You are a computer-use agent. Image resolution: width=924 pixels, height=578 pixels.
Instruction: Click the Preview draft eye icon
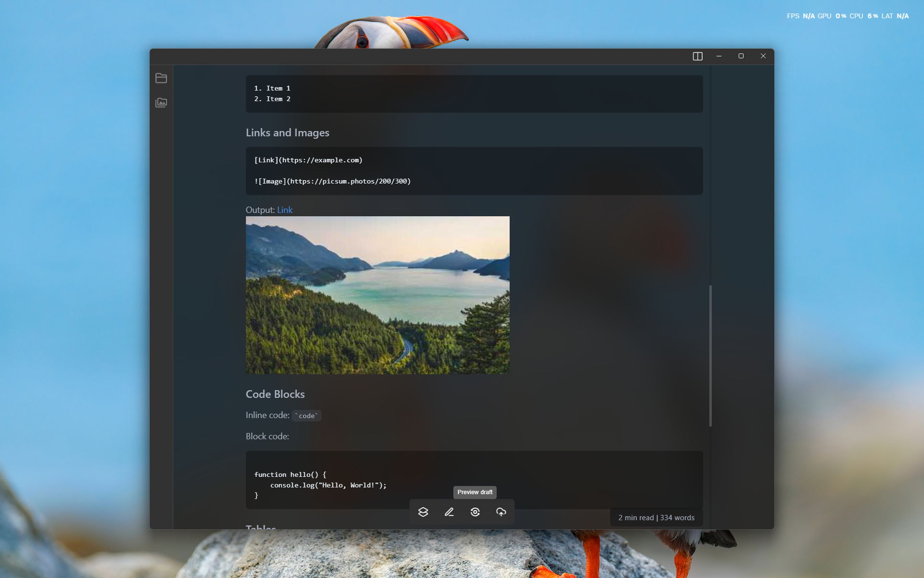[x=475, y=512]
